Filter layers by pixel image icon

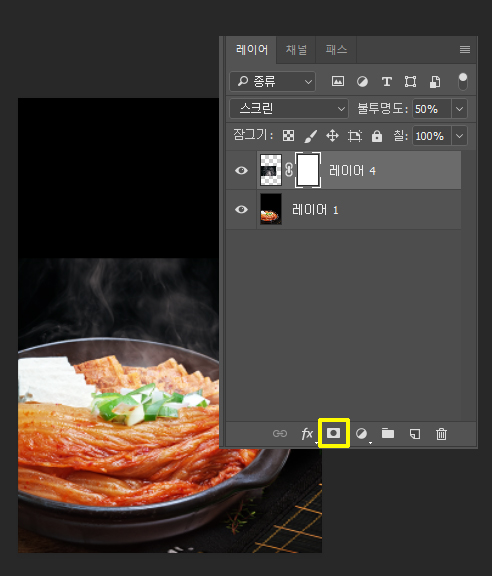pyautogui.click(x=338, y=81)
